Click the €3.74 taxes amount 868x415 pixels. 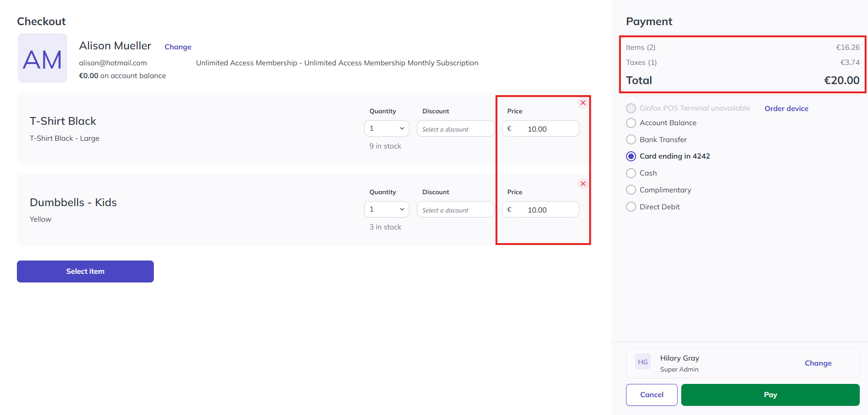pyautogui.click(x=850, y=63)
